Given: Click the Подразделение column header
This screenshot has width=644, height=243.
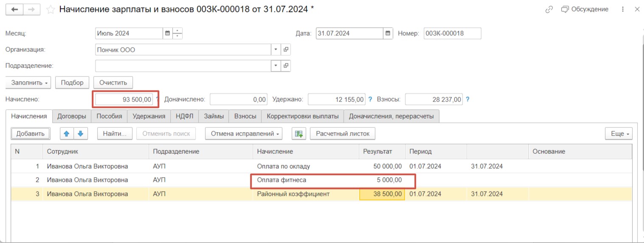Looking at the screenshot, I should tap(200, 151).
